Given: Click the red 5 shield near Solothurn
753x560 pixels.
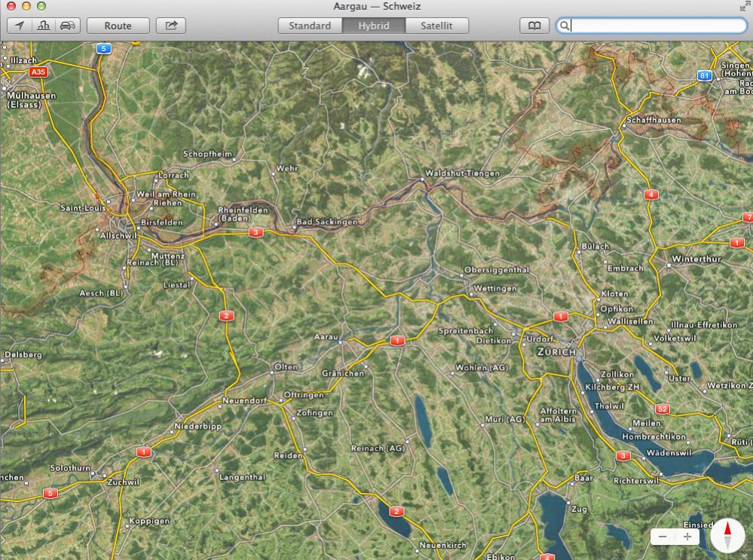Looking at the screenshot, I should (50, 493).
